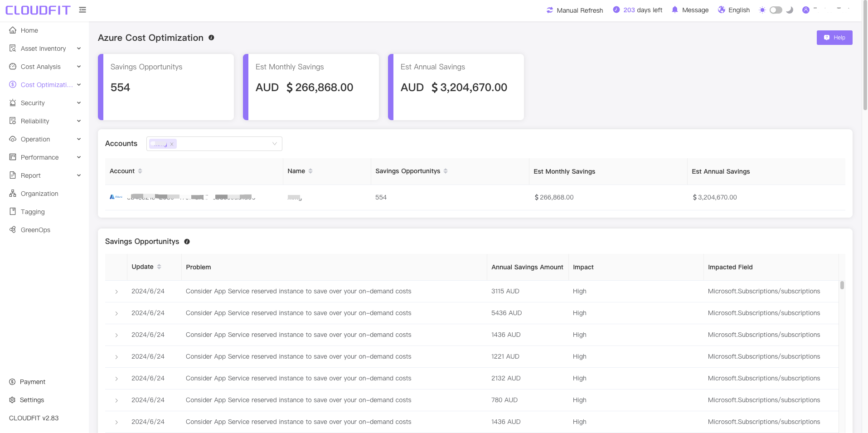868x433 pixels.
Task: Click the Report document icon
Action: [x=13, y=175]
